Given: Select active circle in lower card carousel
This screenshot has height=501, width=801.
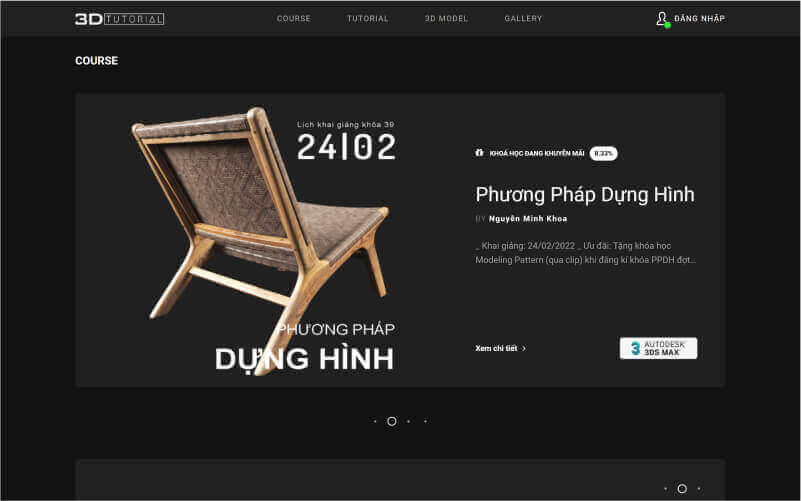Looking at the screenshot, I should click(x=682, y=489).
